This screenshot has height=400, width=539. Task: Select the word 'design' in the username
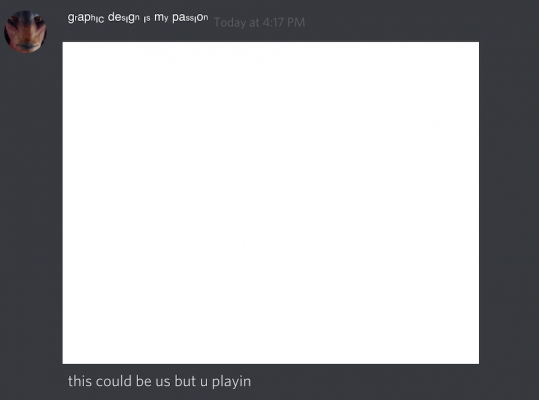(124, 18)
